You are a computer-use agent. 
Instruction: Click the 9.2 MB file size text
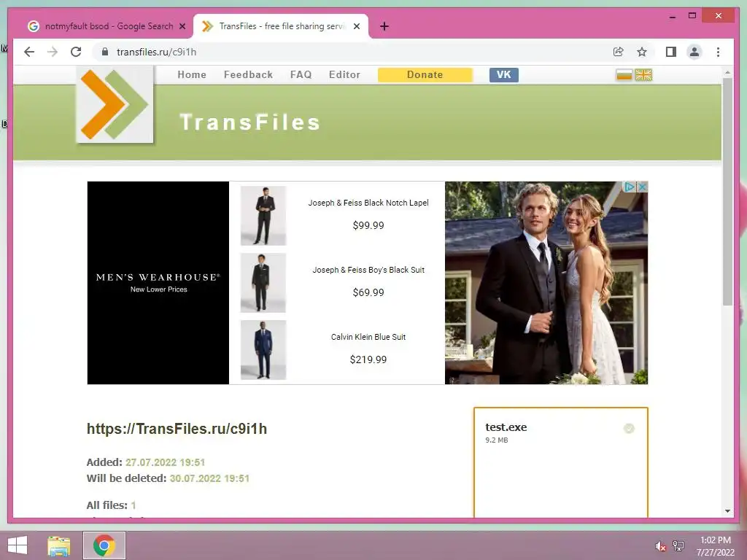tap(496, 440)
